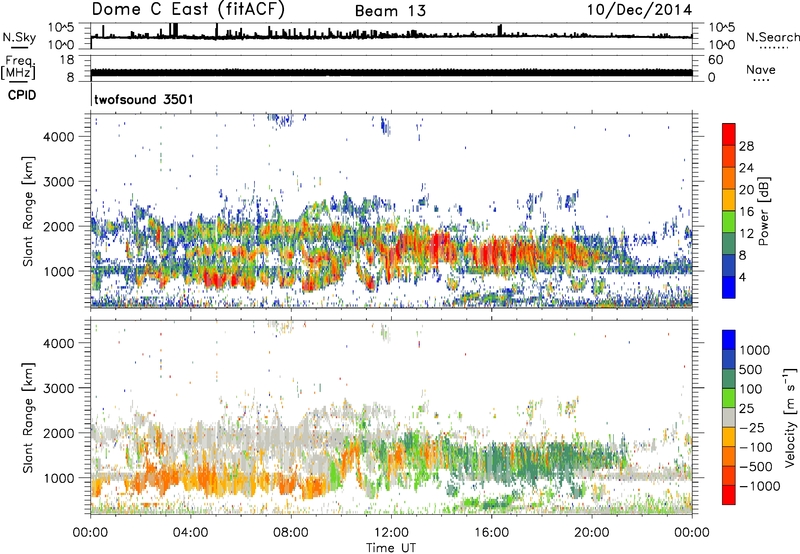The image size is (800, 554).
Task: Click the '20:00' time axis label
Action: 592,533
